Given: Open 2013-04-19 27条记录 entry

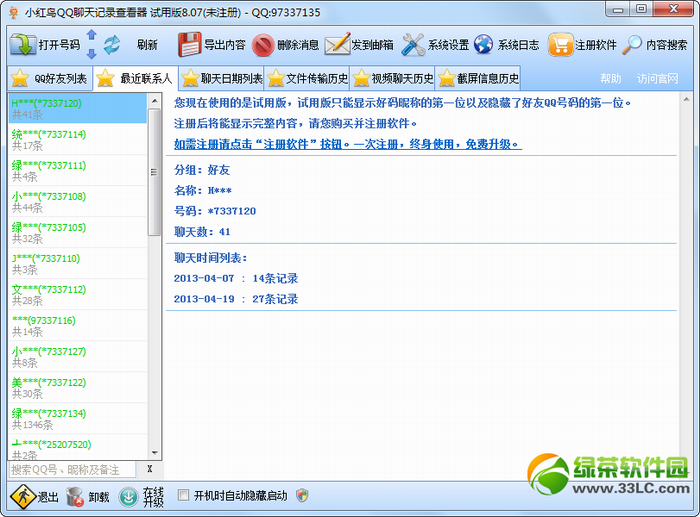Looking at the screenshot, I should (236, 299).
